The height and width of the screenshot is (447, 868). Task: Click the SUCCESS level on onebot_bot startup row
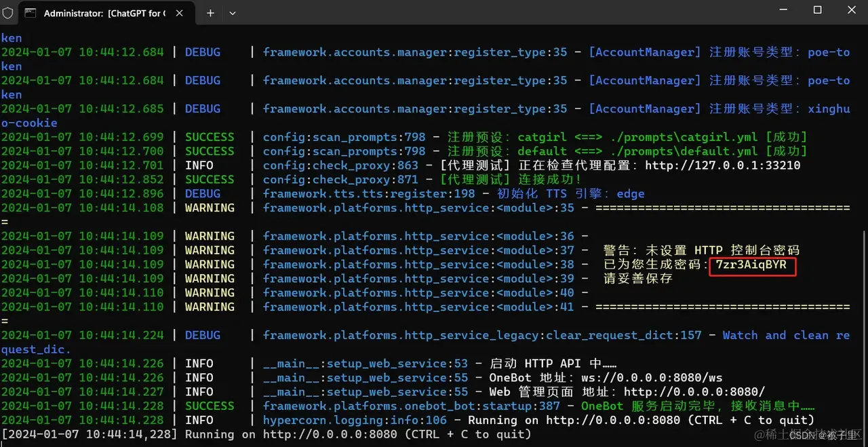click(210, 406)
